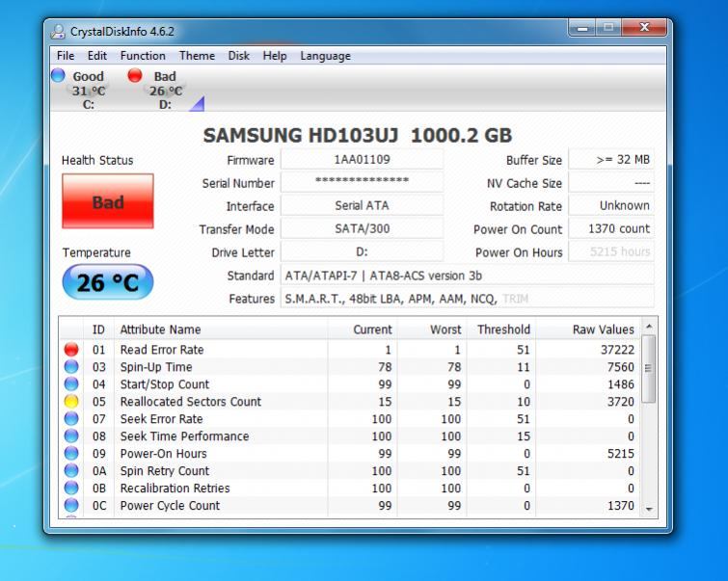Click the Standard field ATA/ATAPI-7
This screenshot has height=581, width=728.
click(467, 276)
